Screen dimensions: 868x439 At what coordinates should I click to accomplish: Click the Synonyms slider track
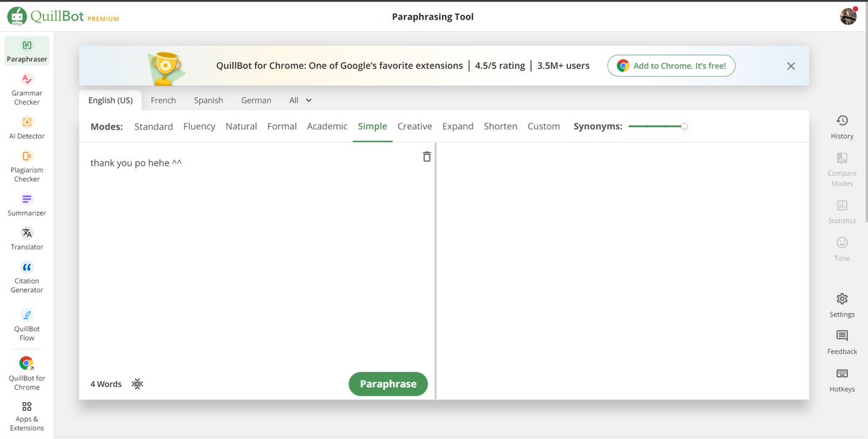655,126
